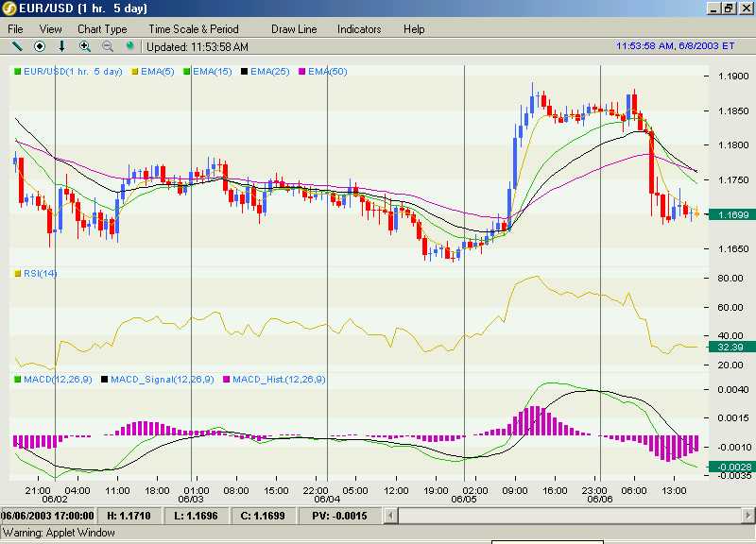This screenshot has width=756, height=544.
Task: Open the Draw Line menu
Action: (x=294, y=29)
